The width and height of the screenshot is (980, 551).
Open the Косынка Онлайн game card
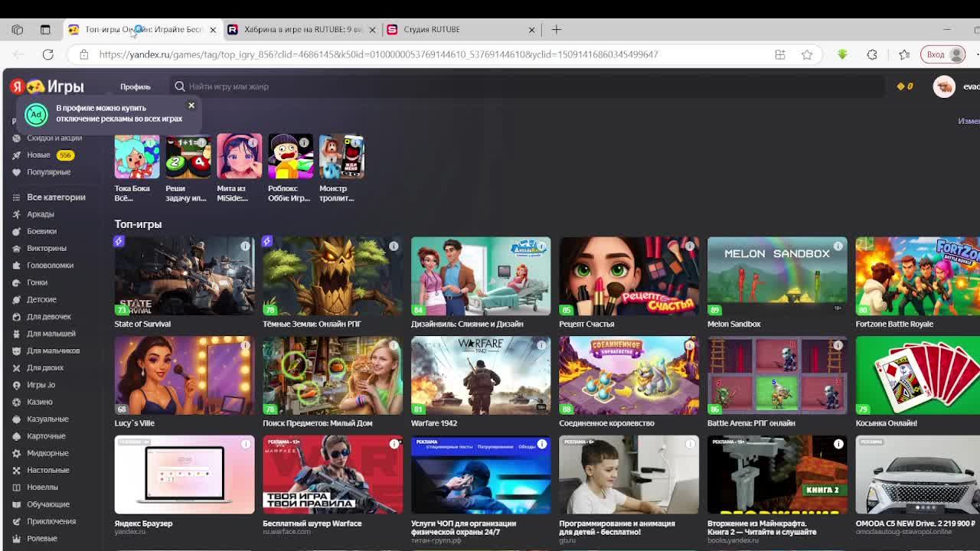(917, 375)
